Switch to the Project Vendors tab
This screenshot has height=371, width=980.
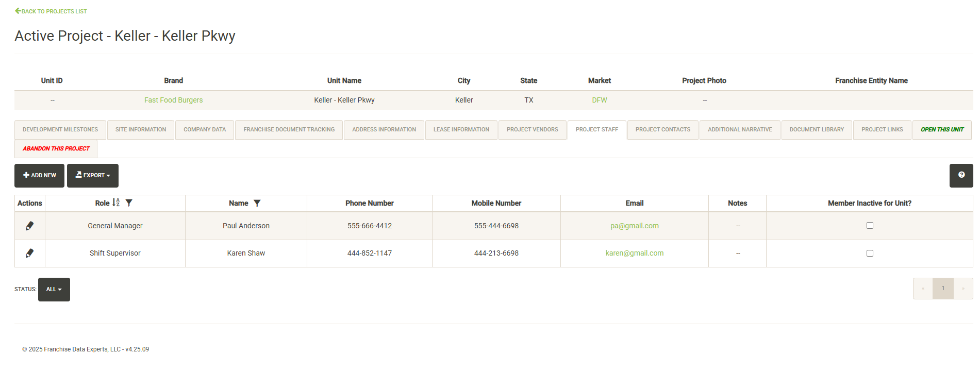(532, 130)
